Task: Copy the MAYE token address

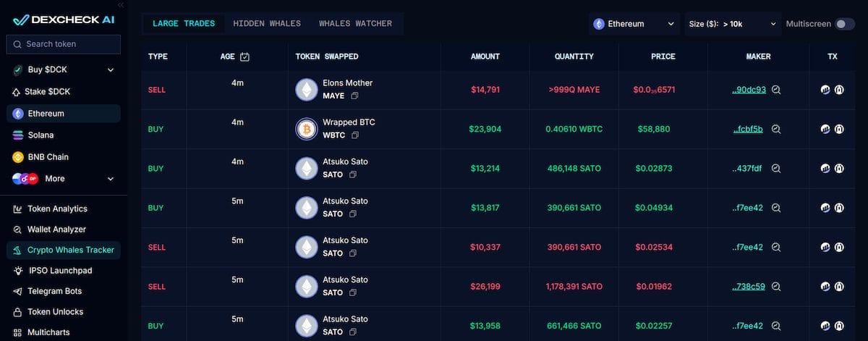Action: click(354, 96)
